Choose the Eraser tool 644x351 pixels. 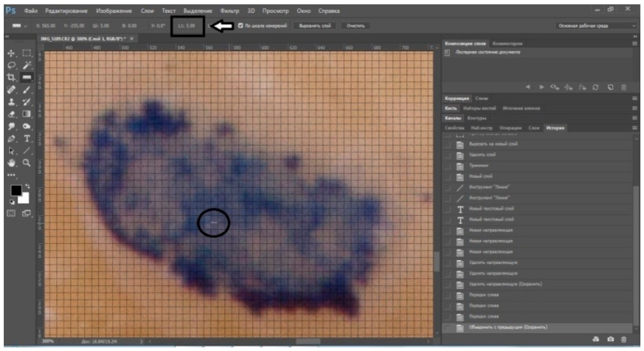tap(11, 114)
